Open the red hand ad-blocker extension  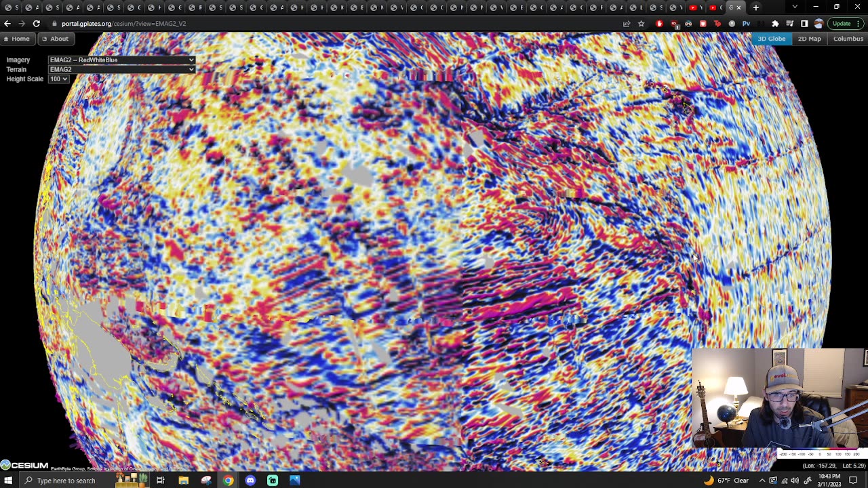659,24
